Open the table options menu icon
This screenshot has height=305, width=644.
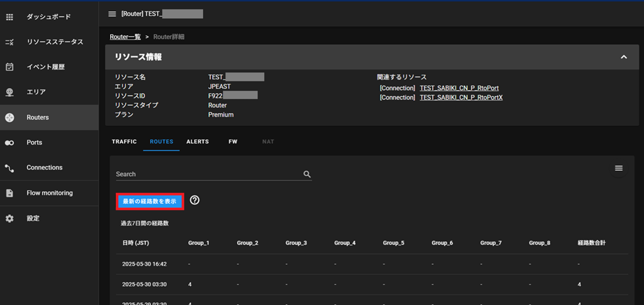pyautogui.click(x=619, y=168)
